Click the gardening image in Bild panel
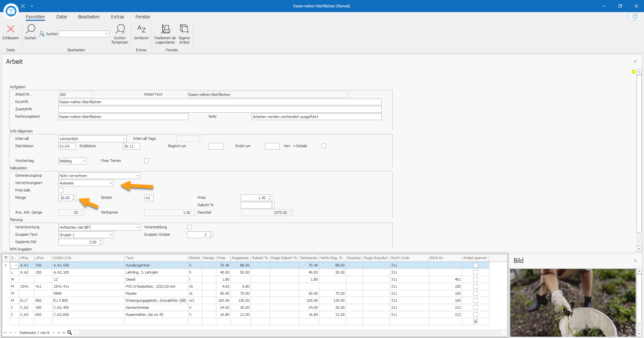Viewport: 644px width, 338px height. pos(573,303)
